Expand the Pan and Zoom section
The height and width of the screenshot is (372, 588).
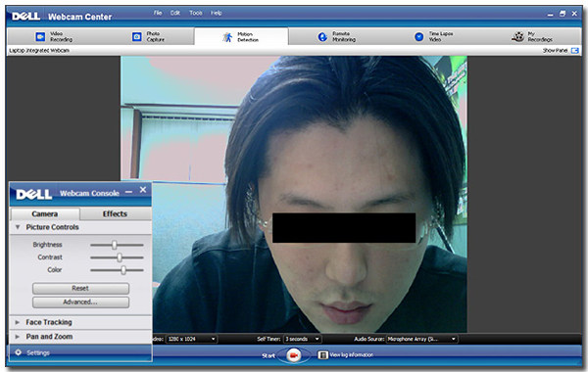click(x=18, y=337)
